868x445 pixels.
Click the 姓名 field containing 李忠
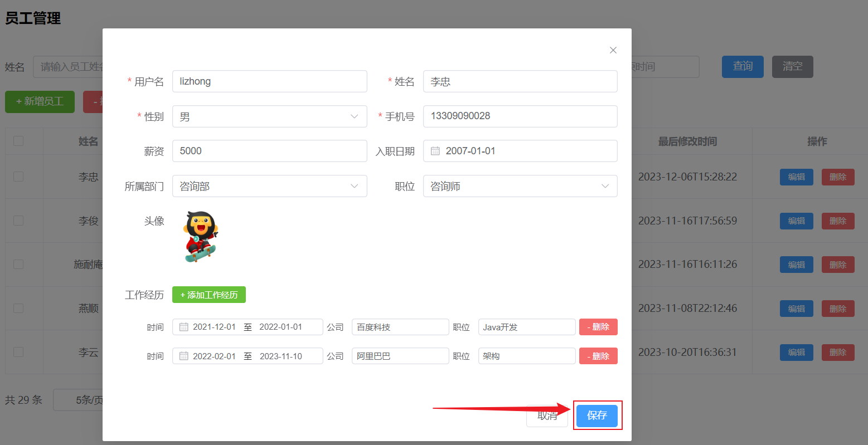point(520,81)
